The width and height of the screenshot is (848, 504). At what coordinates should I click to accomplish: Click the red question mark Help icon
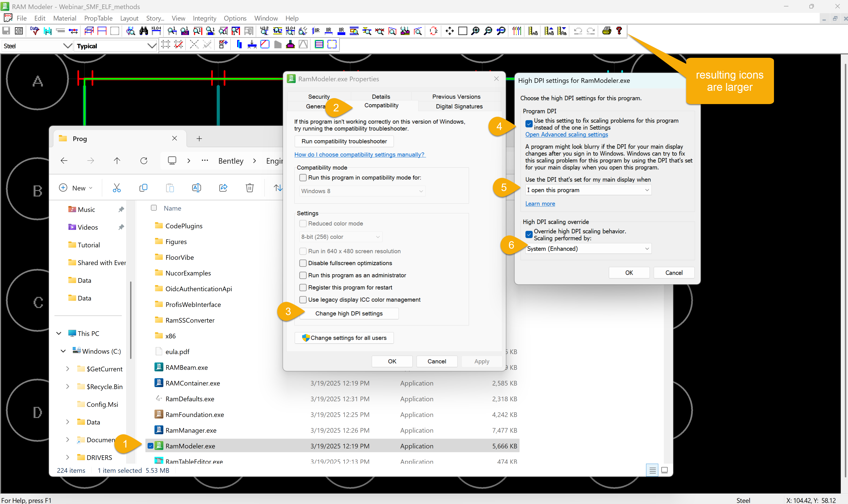[x=619, y=31]
